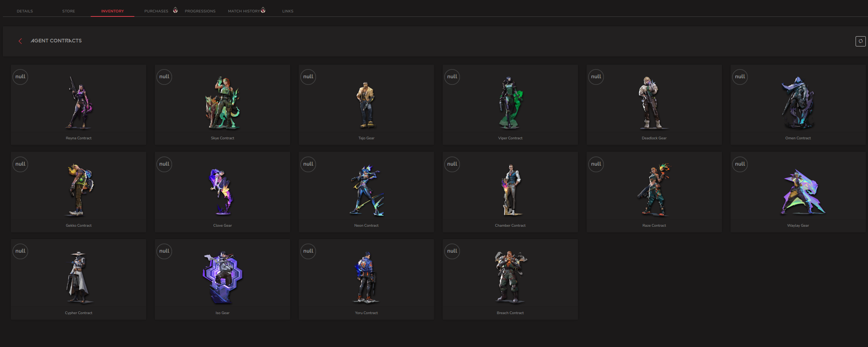The image size is (868, 347).
Task: Click the null badge on Iso Gear
Action: 164,251
